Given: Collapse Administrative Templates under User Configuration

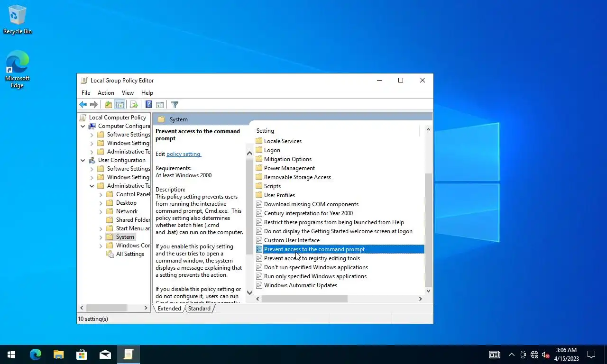Looking at the screenshot, I should [x=92, y=186].
